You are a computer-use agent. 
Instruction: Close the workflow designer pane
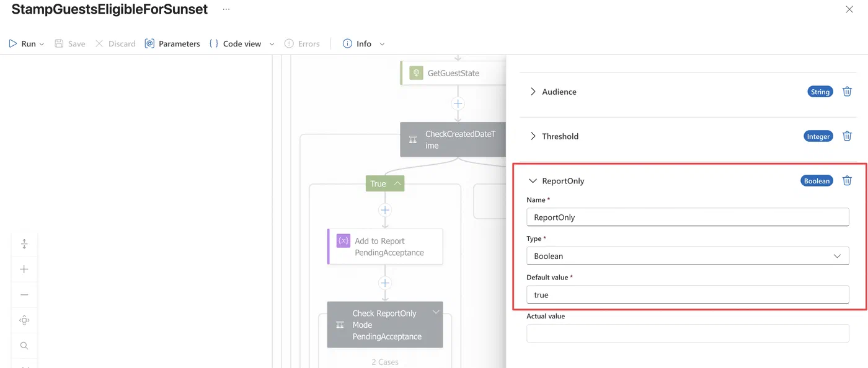(x=849, y=9)
